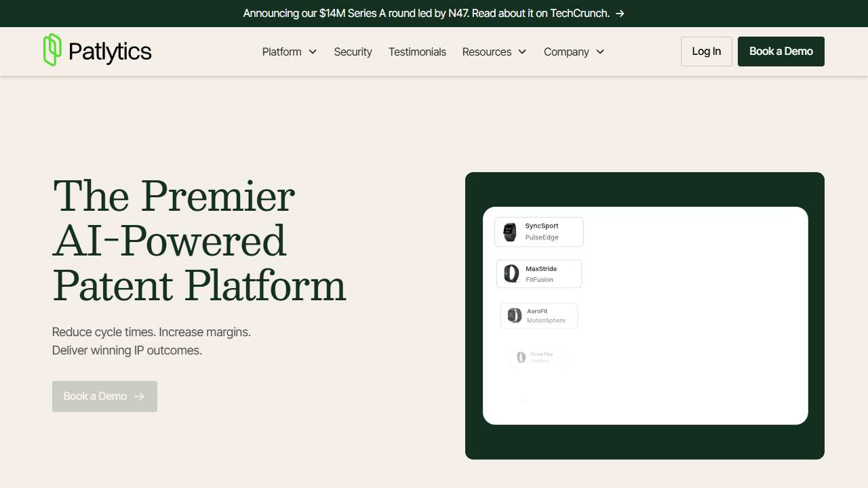Click the arrow inside the hero Book a Demo button
The image size is (868, 488).
(140, 396)
